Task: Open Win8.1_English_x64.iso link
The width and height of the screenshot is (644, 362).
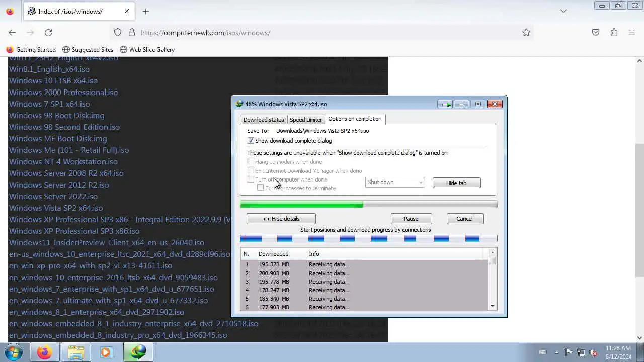Action: [x=49, y=69]
